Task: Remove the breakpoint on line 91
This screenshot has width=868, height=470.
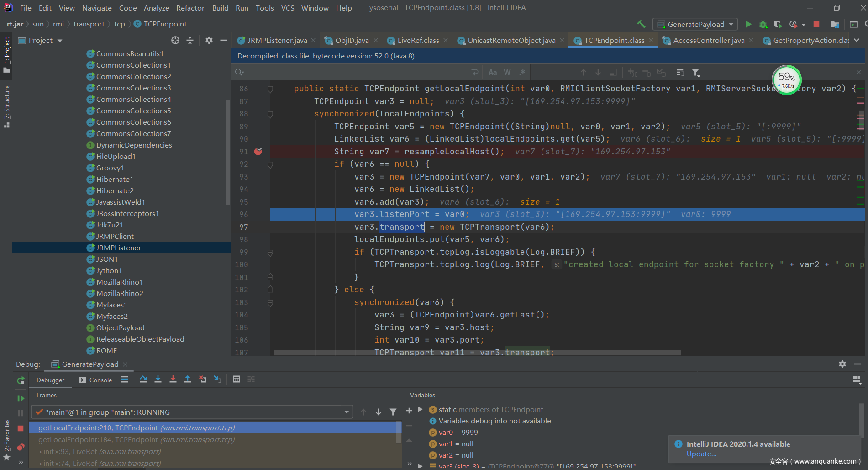Action: coord(258,151)
